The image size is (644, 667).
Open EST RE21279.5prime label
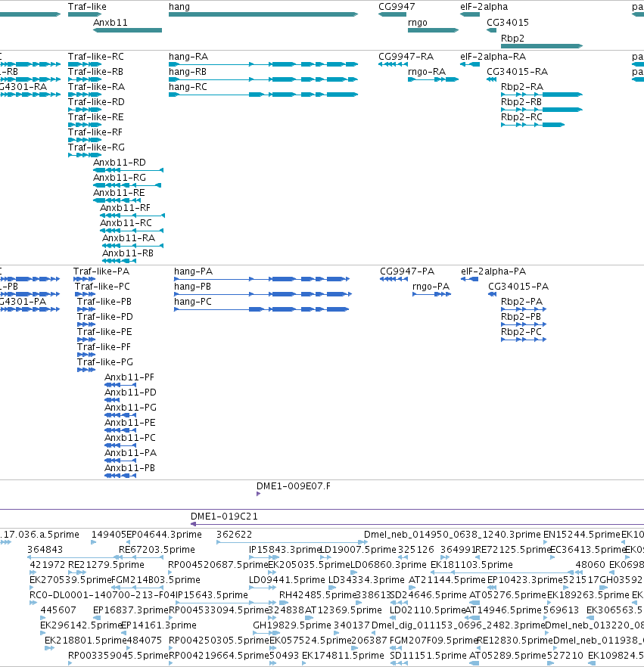(107, 565)
